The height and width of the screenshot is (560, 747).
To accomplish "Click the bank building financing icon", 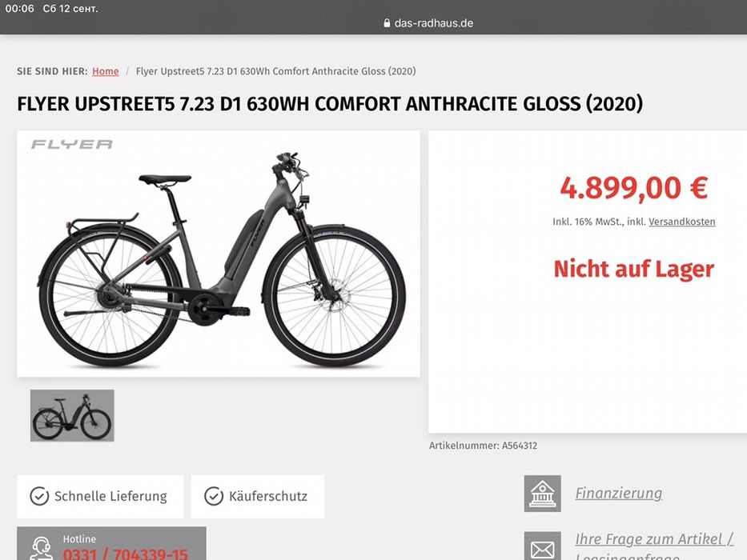I will [x=542, y=494].
